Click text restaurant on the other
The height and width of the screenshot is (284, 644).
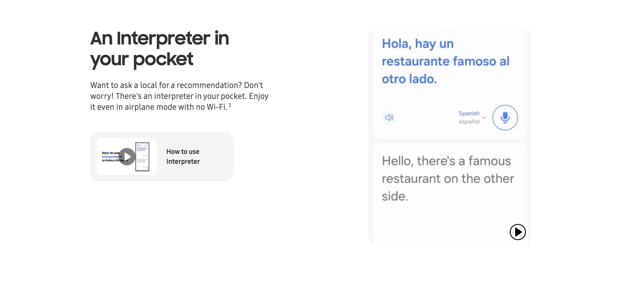coord(448,179)
